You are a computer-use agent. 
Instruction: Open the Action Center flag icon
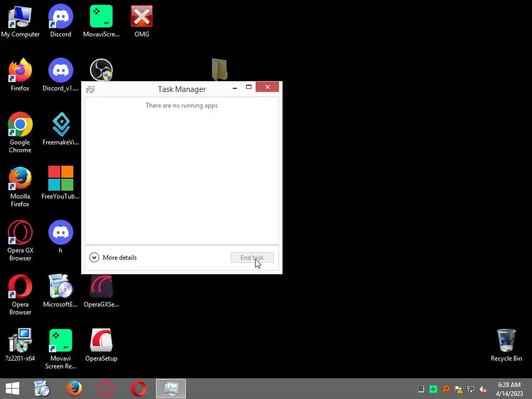pos(458,389)
